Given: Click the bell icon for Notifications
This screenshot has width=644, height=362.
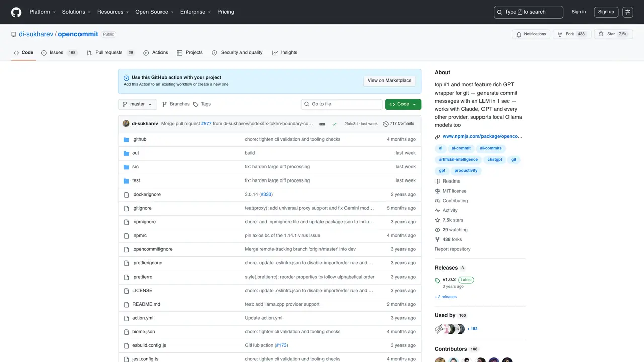Looking at the screenshot, I should (x=520, y=34).
